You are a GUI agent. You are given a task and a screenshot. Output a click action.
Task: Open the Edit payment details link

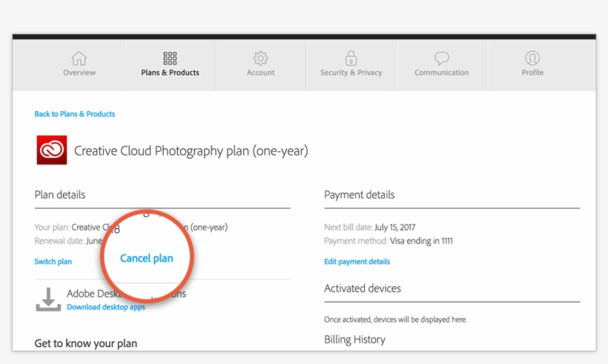coord(357,262)
